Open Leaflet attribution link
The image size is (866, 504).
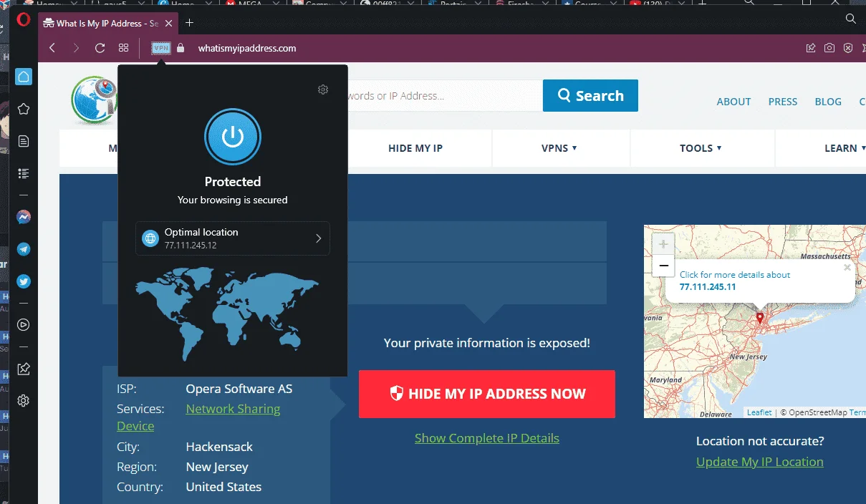[x=759, y=412]
